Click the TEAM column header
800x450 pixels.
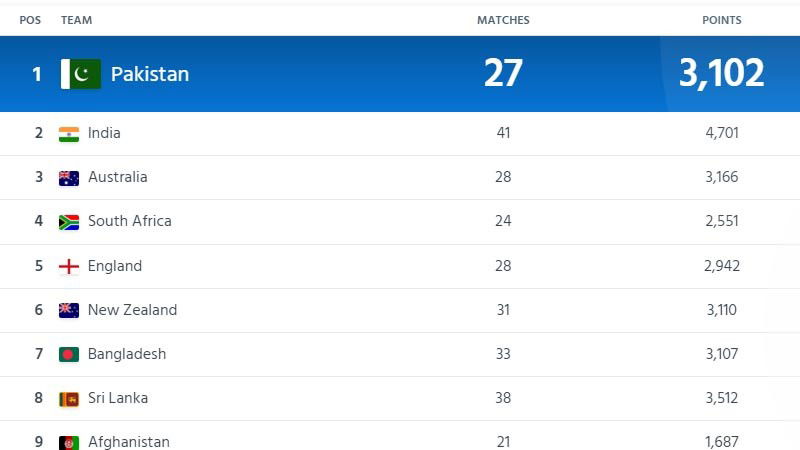coord(77,20)
